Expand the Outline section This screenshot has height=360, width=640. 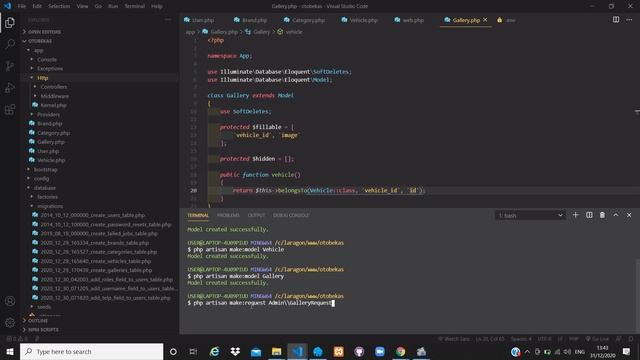(38, 320)
